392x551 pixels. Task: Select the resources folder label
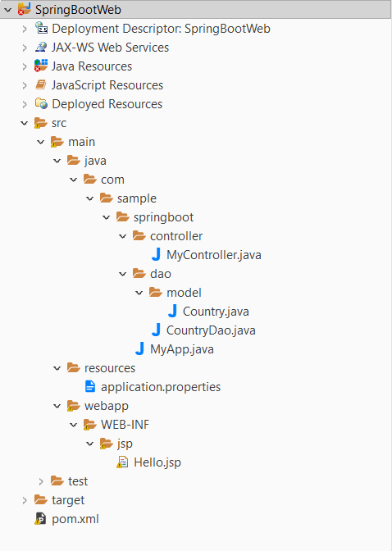coord(110,368)
